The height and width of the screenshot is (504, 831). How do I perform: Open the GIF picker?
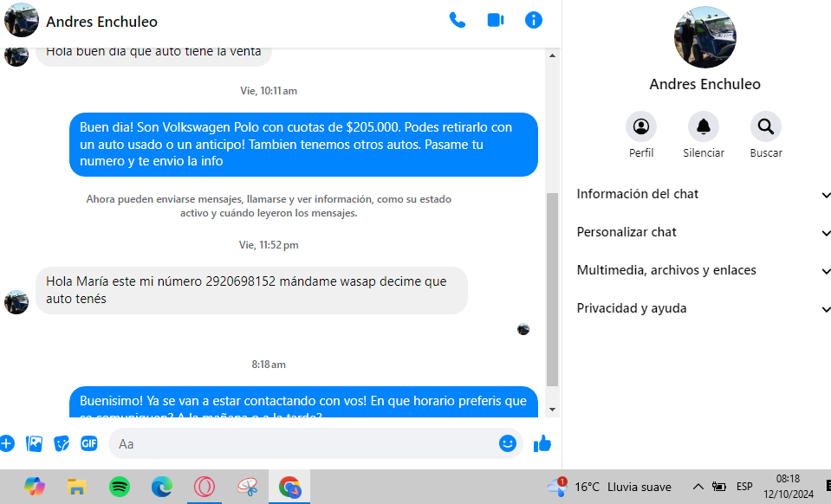pos(89,443)
